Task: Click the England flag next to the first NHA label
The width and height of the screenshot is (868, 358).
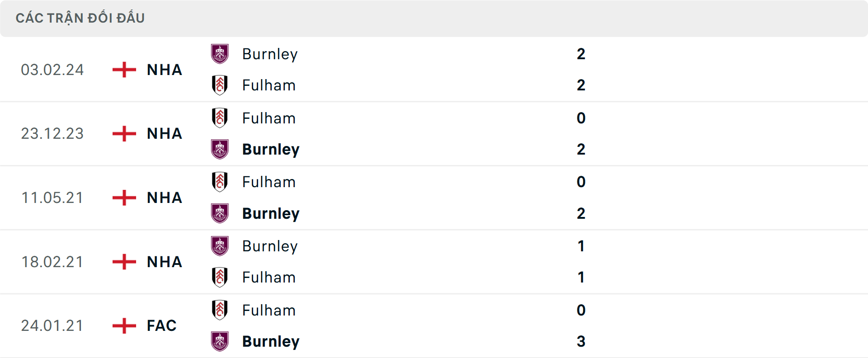Action: point(123,70)
